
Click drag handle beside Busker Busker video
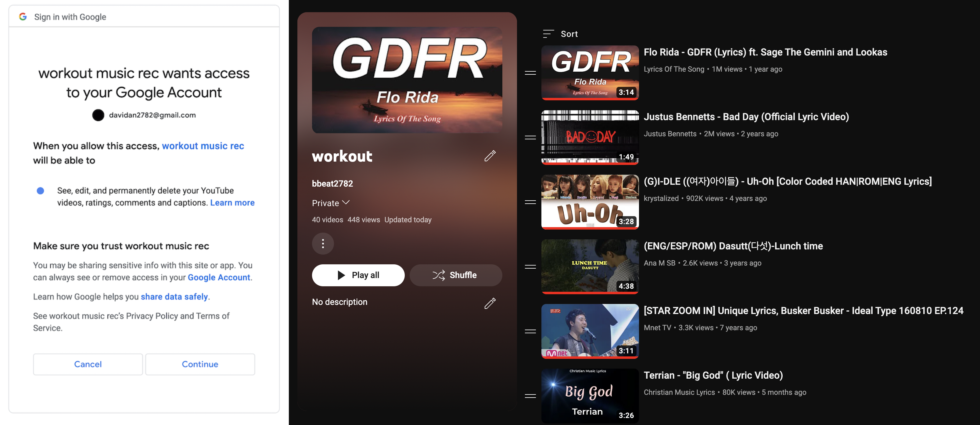530,331
